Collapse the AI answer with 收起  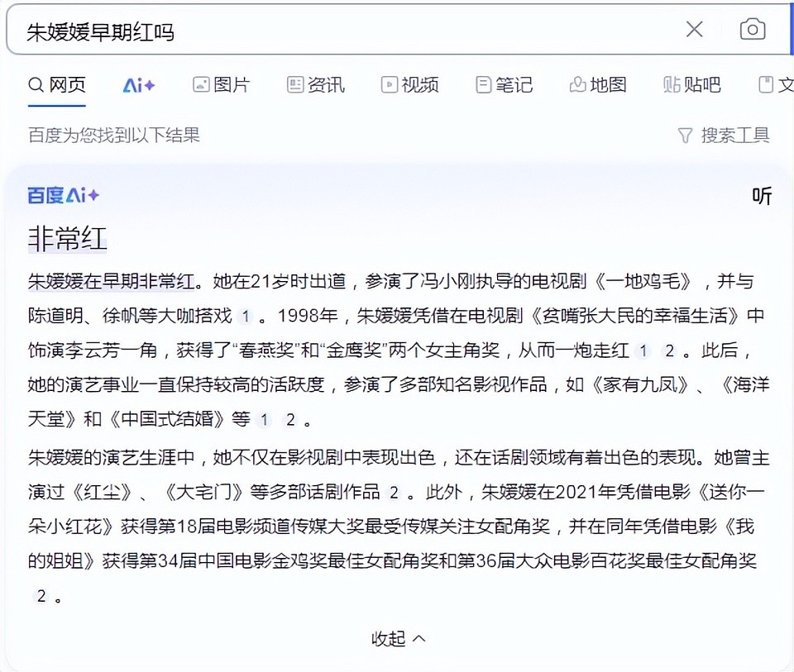[399, 639]
